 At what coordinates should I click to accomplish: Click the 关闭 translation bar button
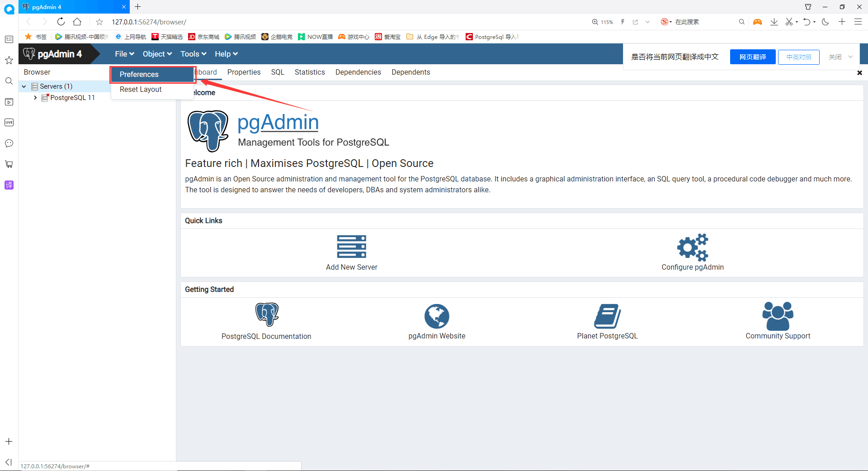tap(835, 57)
